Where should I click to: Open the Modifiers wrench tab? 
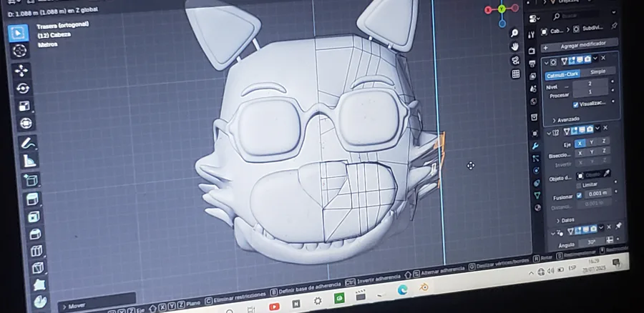point(535,146)
